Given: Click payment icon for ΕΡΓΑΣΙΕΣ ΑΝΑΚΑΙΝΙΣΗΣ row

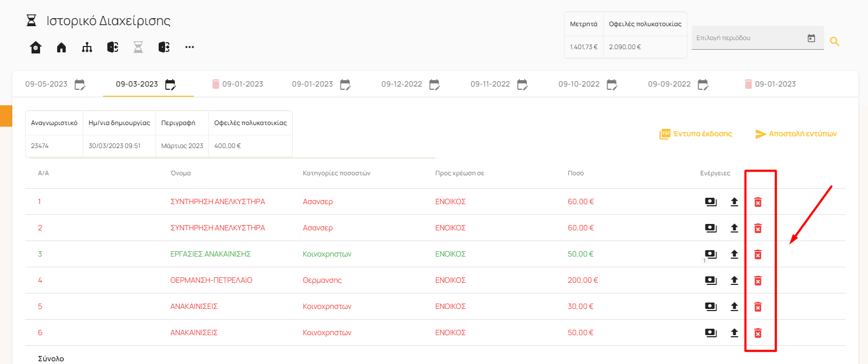Looking at the screenshot, I should tap(710, 254).
